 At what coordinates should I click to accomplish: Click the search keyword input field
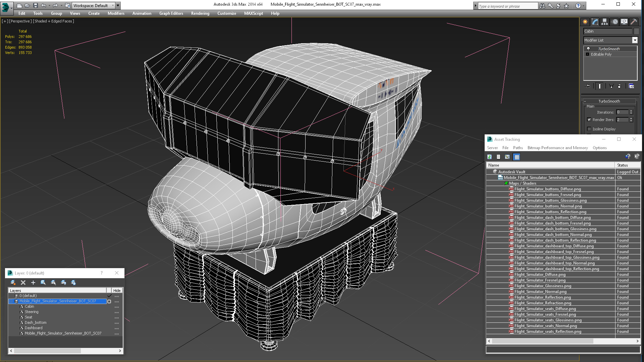point(507,6)
